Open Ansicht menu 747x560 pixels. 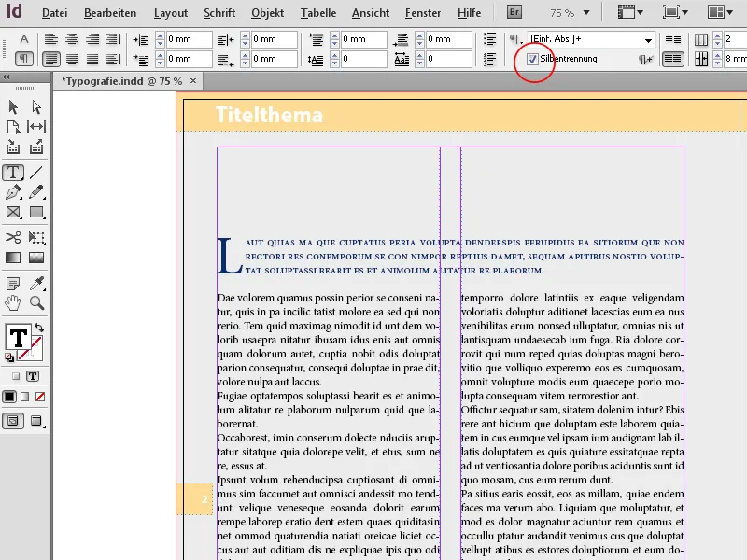point(371,13)
